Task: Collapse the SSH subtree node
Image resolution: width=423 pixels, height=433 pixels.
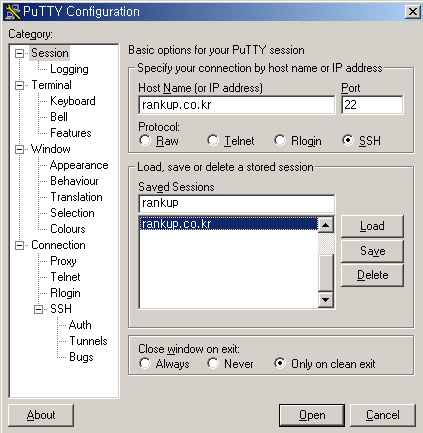Action: pyautogui.click(x=39, y=309)
